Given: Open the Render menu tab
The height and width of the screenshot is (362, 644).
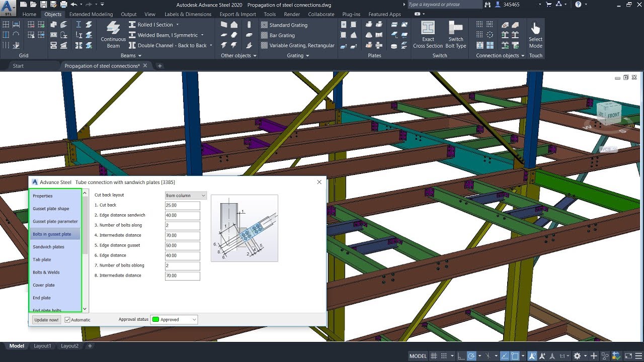Looking at the screenshot, I should (x=292, y=14).
